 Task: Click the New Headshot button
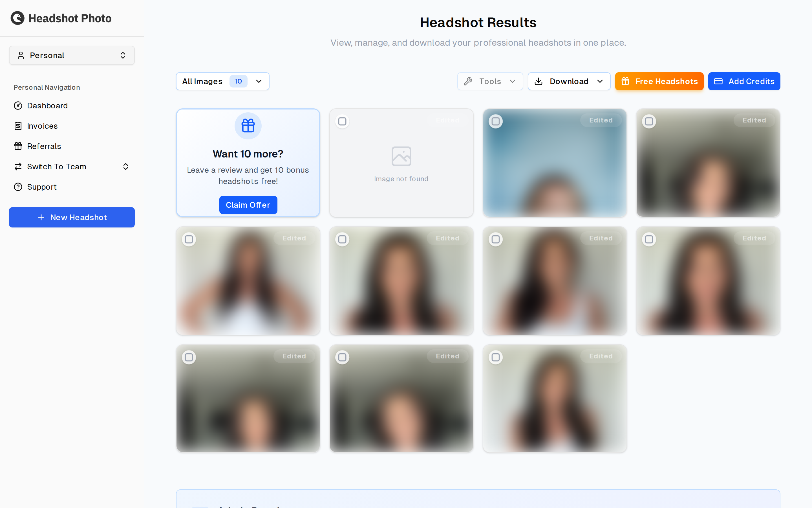pos(72,217)
